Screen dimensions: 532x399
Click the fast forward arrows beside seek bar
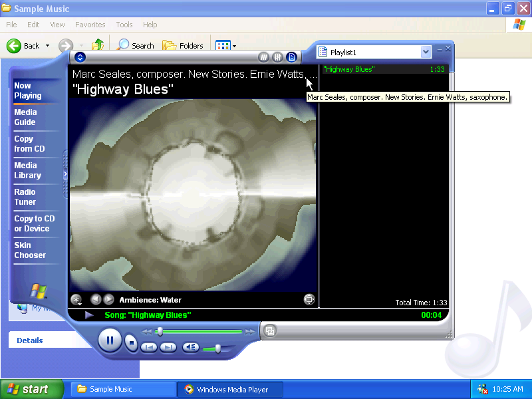click(250, 332)
